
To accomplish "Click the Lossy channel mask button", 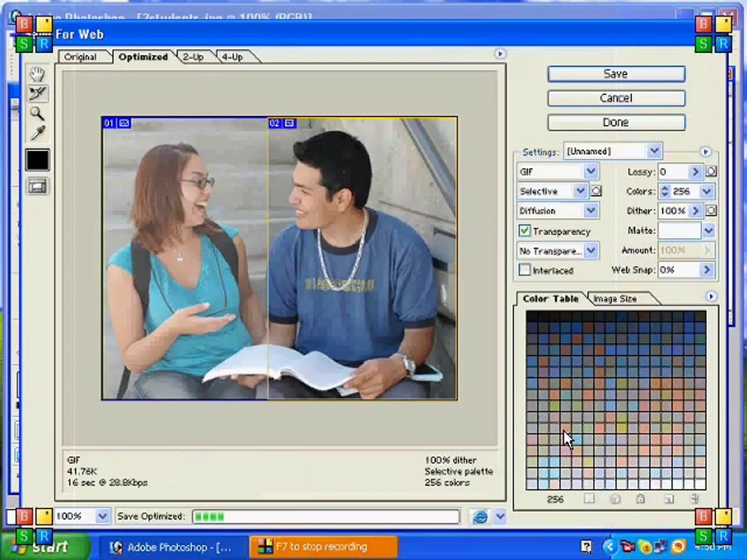I will pos(710,171).
